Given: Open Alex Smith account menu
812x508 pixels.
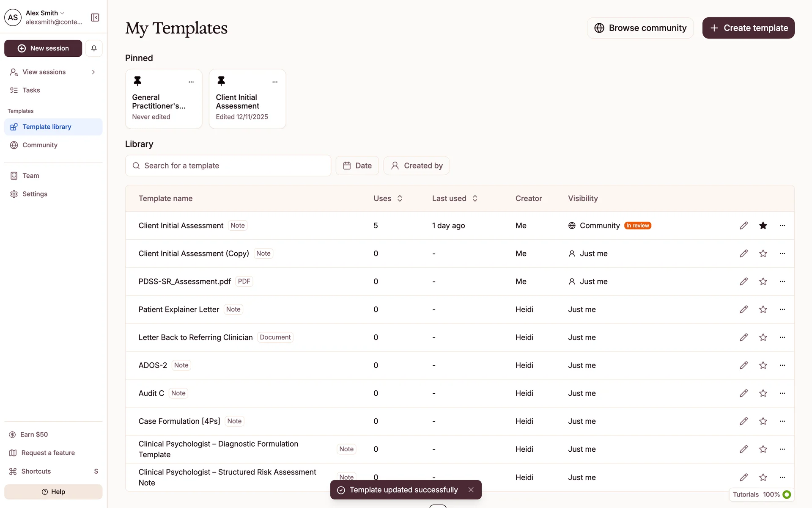Looking at the screenshot, I should [45, 13].
